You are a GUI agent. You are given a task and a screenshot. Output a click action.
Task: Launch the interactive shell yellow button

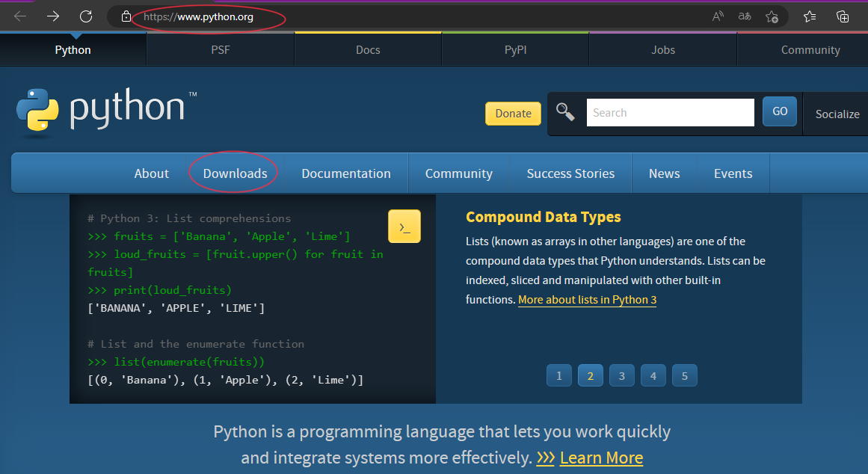point(404,227)
